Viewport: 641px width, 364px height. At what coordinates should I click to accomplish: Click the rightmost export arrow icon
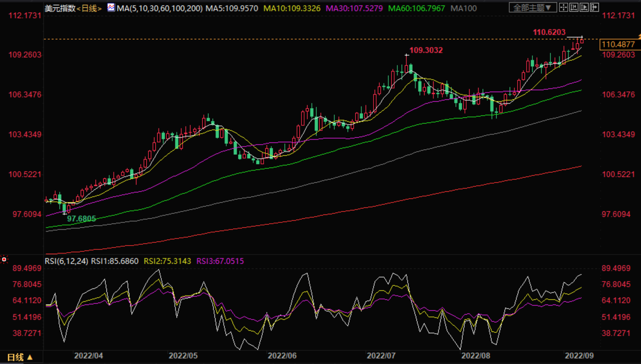(x=594, y=7)
